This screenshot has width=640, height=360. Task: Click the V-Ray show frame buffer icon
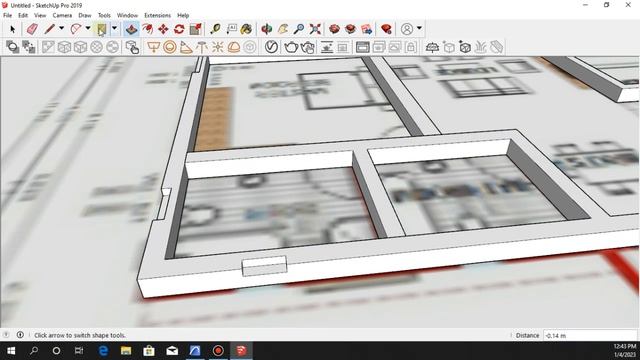(x=362, y=47)
